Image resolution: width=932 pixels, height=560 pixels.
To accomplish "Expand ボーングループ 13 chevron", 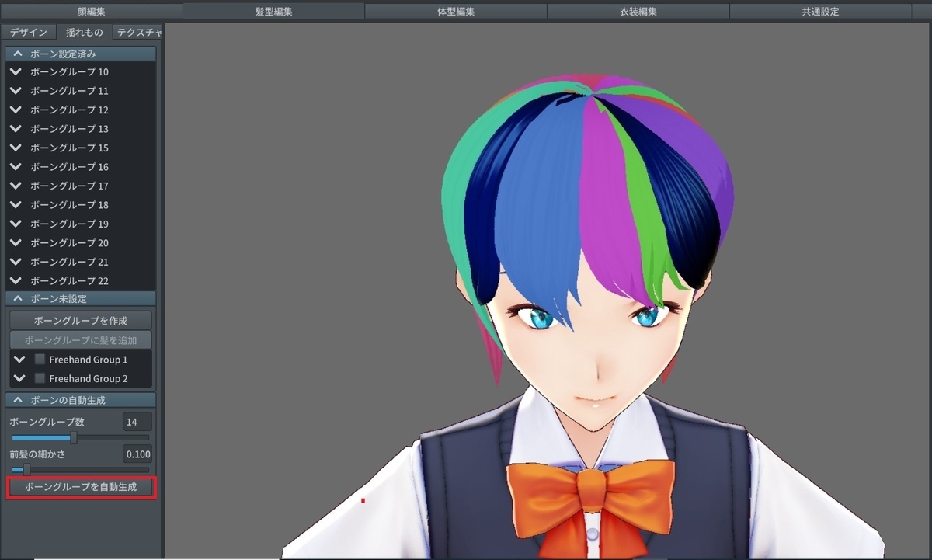I will [16, 128].
